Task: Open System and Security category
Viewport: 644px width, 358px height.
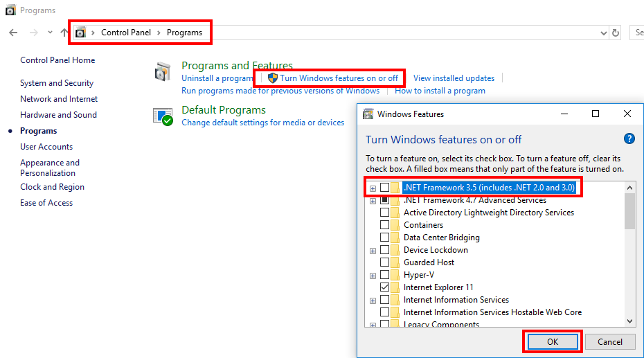Action: tap(57, 83)
